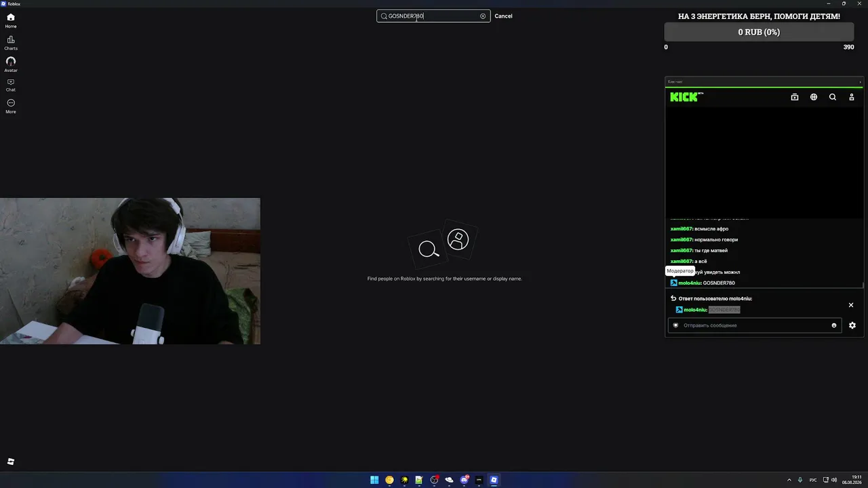Viewport: 868px width, 488px height.
Task: Click the microphone icon in system tray
Action: [x=800, y=480]
